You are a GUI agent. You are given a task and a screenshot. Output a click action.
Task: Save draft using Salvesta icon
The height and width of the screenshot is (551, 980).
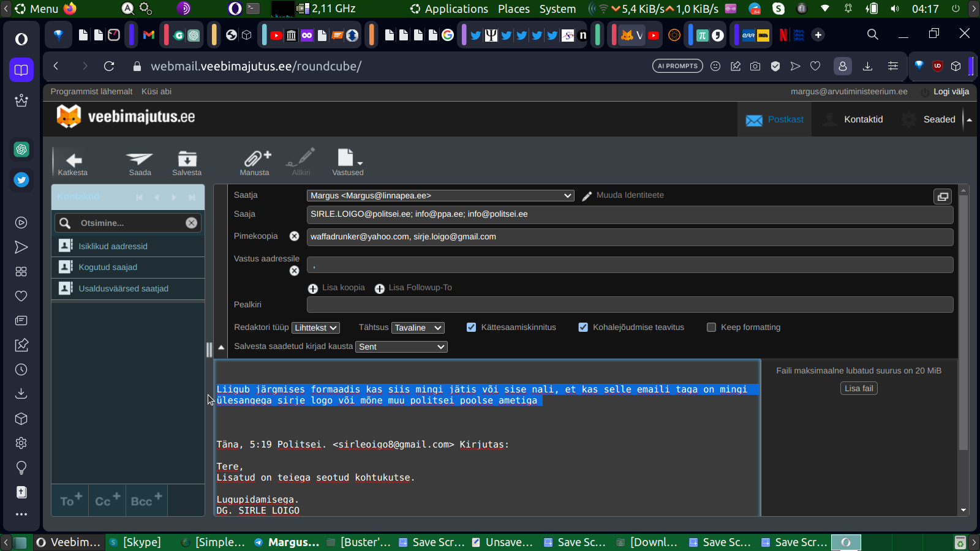click(187, 160)
